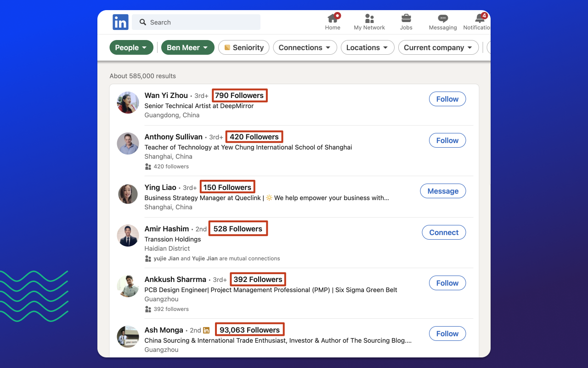588x368 pixels.
Task: Click "Shanghai, China" under Ying Liao
Action: pos(168,207)
